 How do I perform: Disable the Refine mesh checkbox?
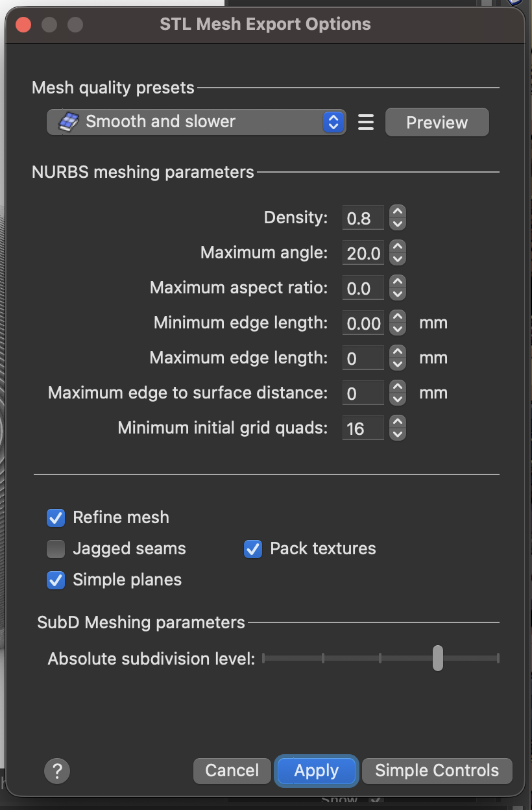coord(56,518)
